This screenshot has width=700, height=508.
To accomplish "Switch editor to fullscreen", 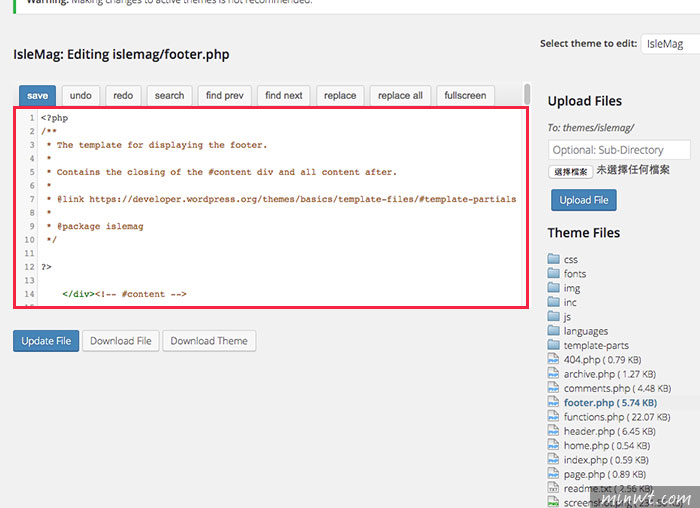I will [465, 96].
